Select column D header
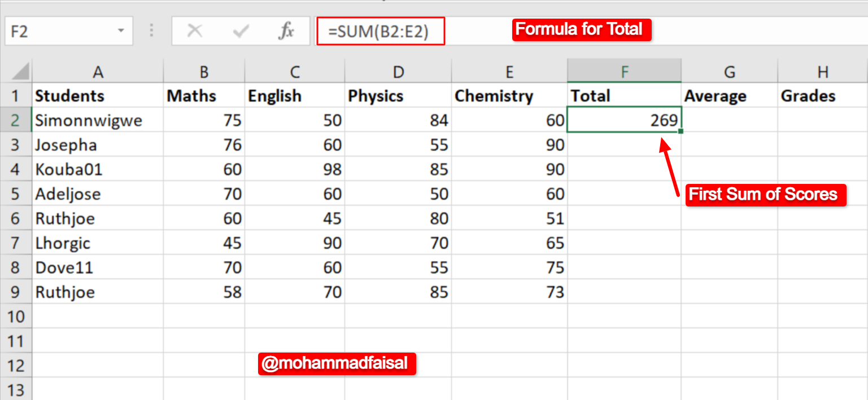This screenshot has width=868, height=400. click(x=398, y=72)
